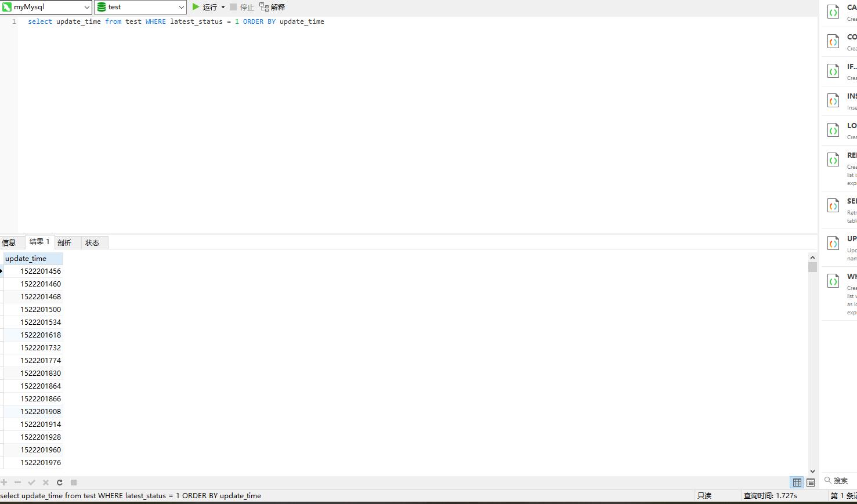Screen dimensions: 857x504
Task: Click the line number 1 in the gutter
Action: point(14,21)
